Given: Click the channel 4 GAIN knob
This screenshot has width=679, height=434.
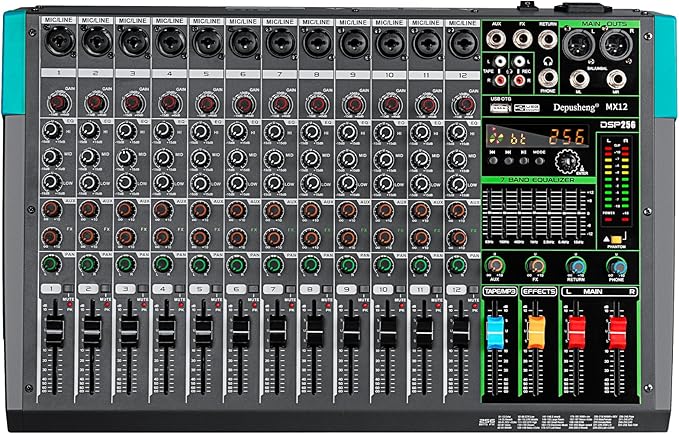Looking at the screenshot, I should [169, 103].
